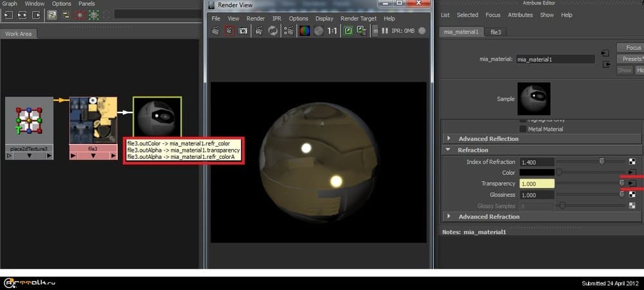
Task: Expand the Advanced Refraction section
Action: pos(449,217)
